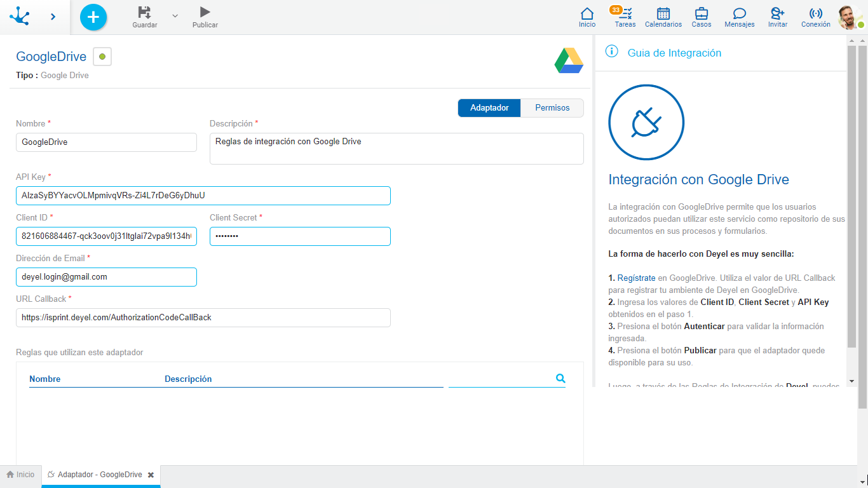Image resolution: width=868 pixels, height=488 pixels.
Task: Switch to the Inicio bottom tab
Action: point(21,475)
